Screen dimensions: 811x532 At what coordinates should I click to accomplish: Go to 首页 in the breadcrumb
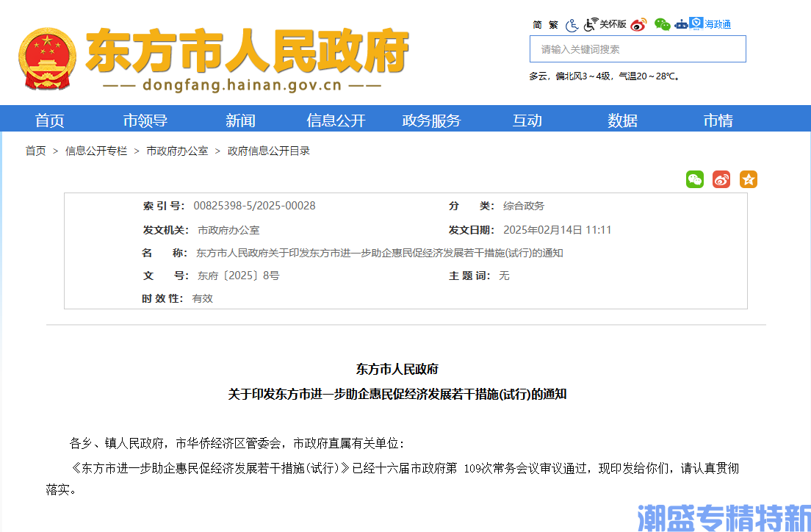[x=36, y=151]
